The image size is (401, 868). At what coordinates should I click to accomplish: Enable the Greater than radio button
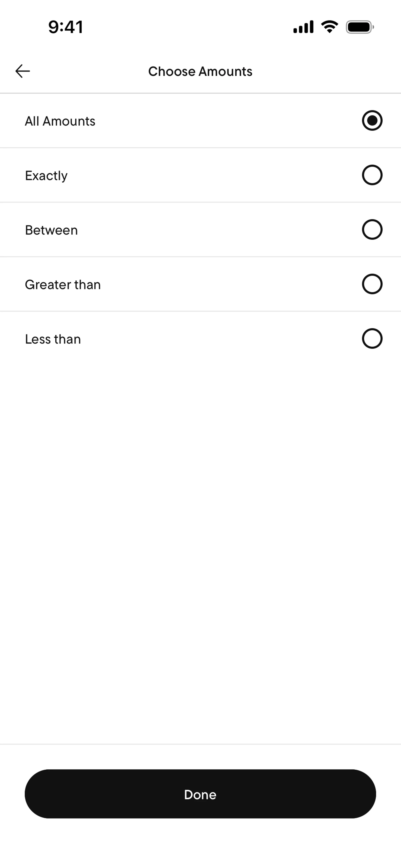click(372, 284)
